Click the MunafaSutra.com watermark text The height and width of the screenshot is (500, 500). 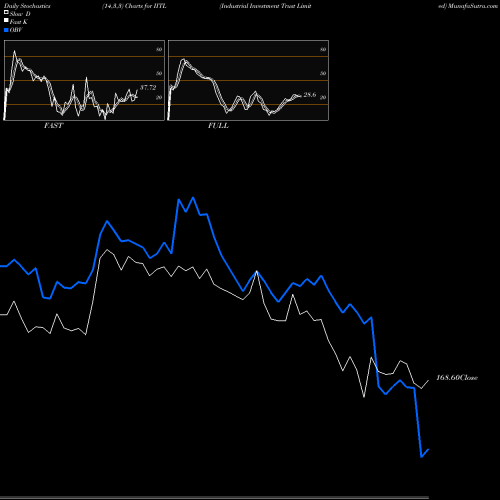tap(473, 6)
